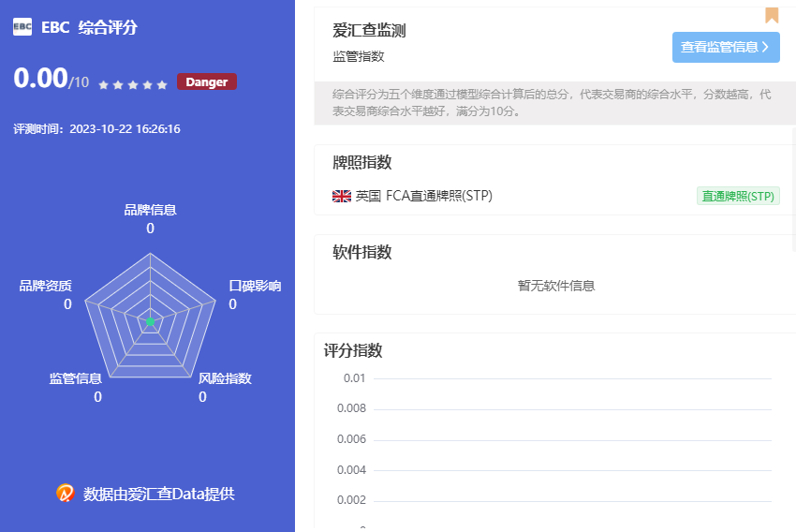Click the green star at radar center
796x532 pixels.
[149, 322]
